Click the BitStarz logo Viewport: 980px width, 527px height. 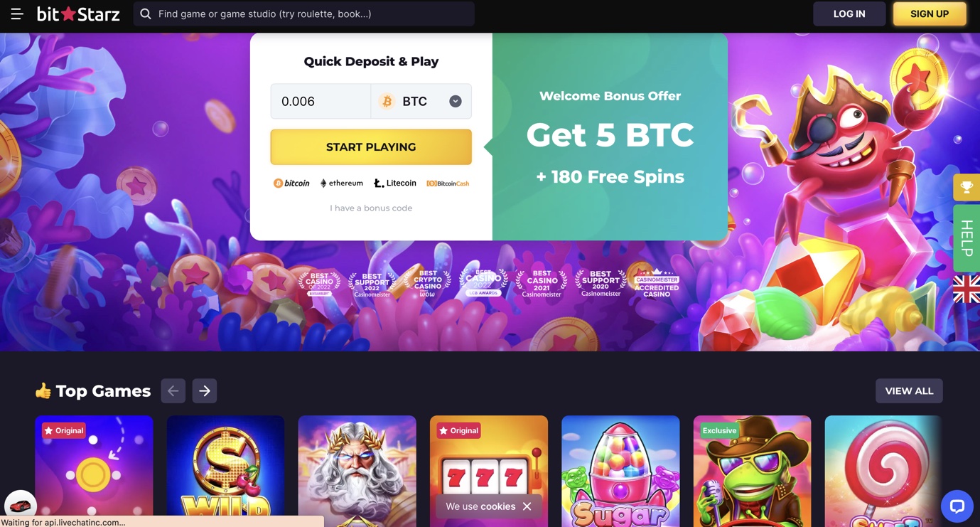point(78,14)
